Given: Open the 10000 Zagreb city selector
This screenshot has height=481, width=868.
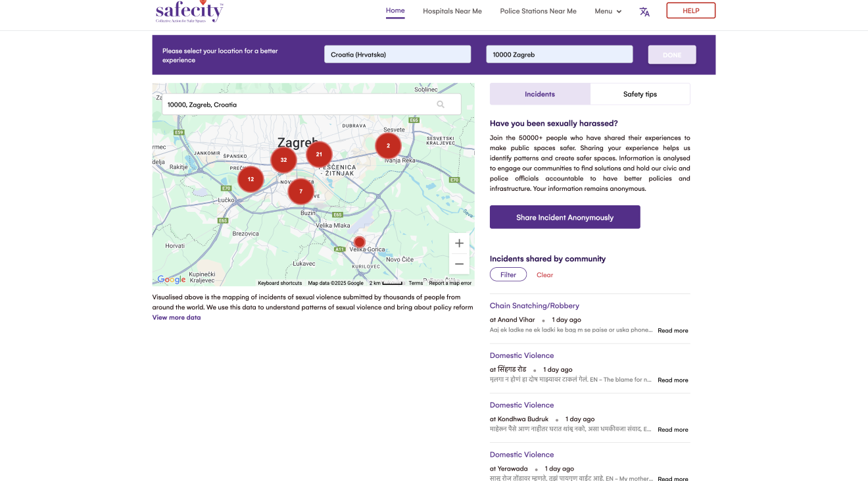Looking at the screenshot, I should coord(559,55).
